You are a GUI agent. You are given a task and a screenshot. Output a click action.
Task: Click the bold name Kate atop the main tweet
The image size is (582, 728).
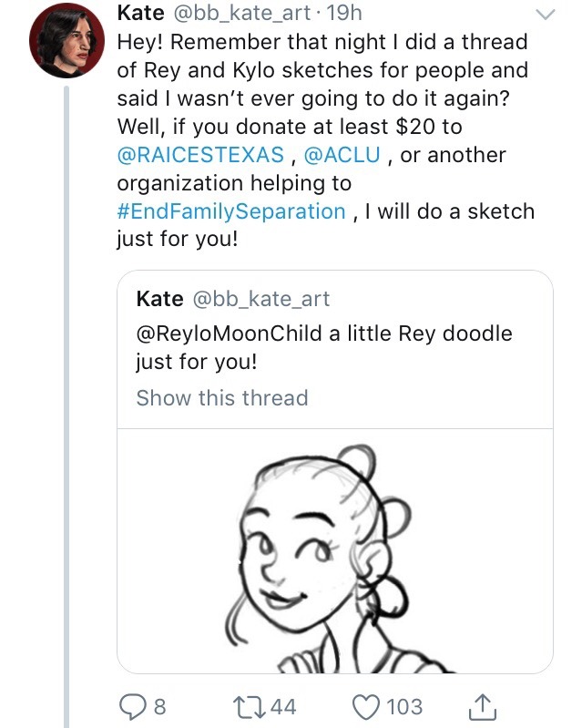coord(141,13)
